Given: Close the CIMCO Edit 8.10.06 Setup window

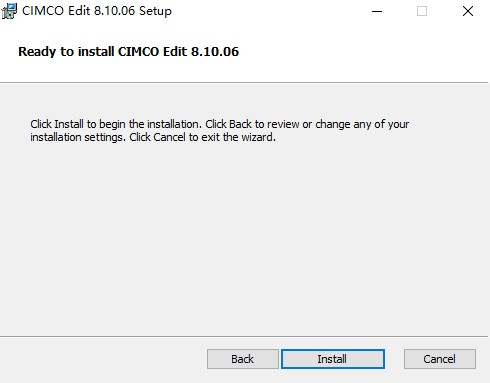Looking at the screenshot, I should (468, 11).
